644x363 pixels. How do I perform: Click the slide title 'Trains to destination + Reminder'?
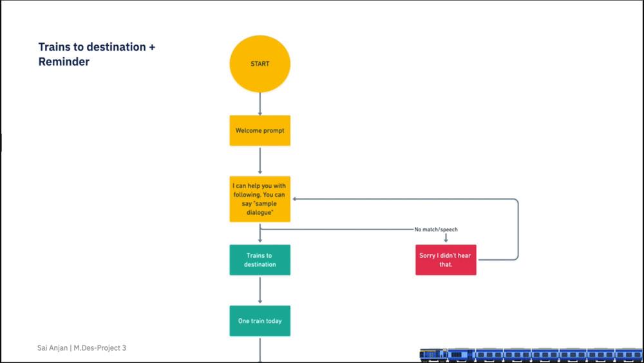click(97, 54)
